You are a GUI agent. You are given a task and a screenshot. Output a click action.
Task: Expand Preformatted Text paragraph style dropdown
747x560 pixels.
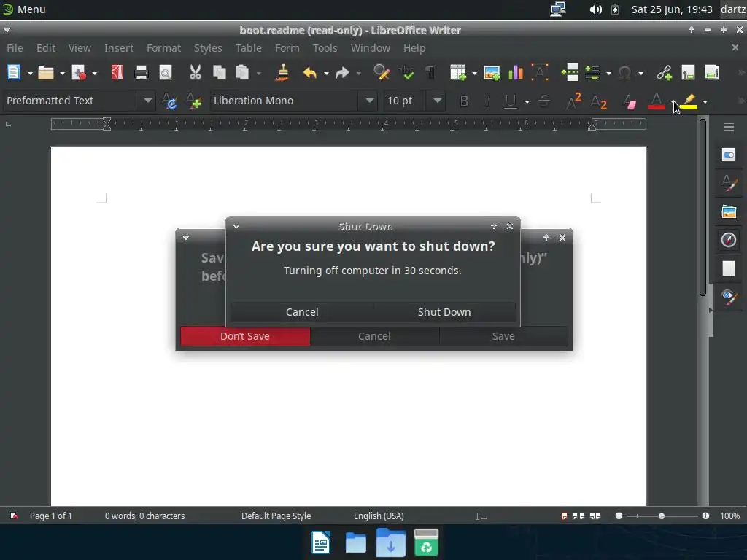pyautogui.click(x=147, y=101)
